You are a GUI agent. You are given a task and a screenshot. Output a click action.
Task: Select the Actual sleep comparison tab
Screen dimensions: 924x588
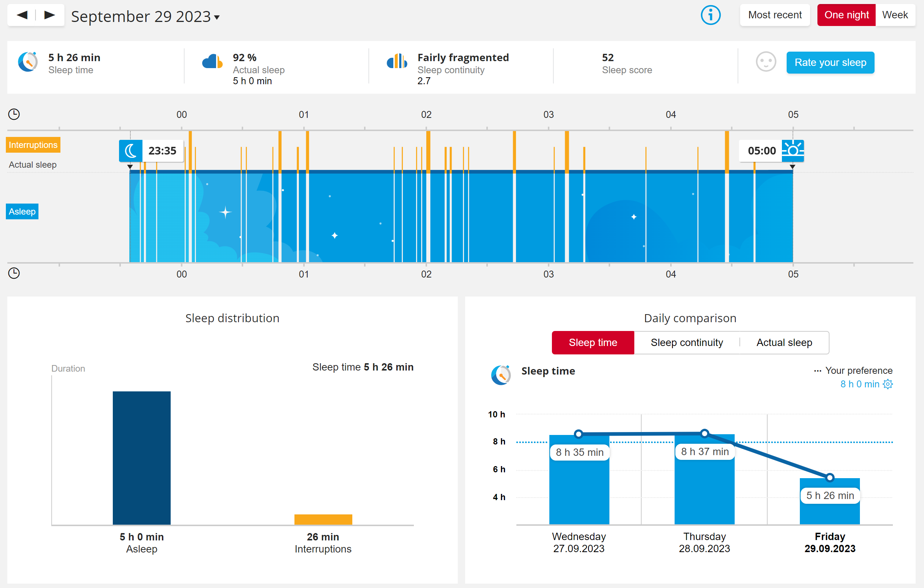tap(784, 343)
